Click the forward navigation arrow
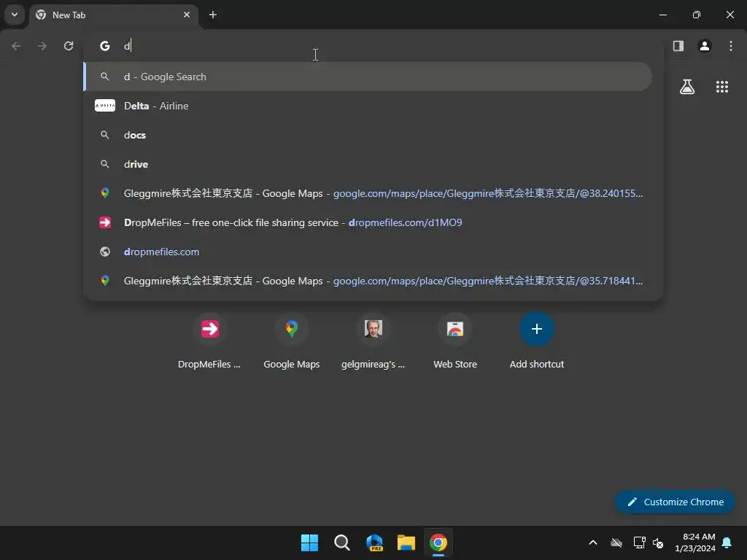Screen dimensions: 747x560 tap(42, 46)
